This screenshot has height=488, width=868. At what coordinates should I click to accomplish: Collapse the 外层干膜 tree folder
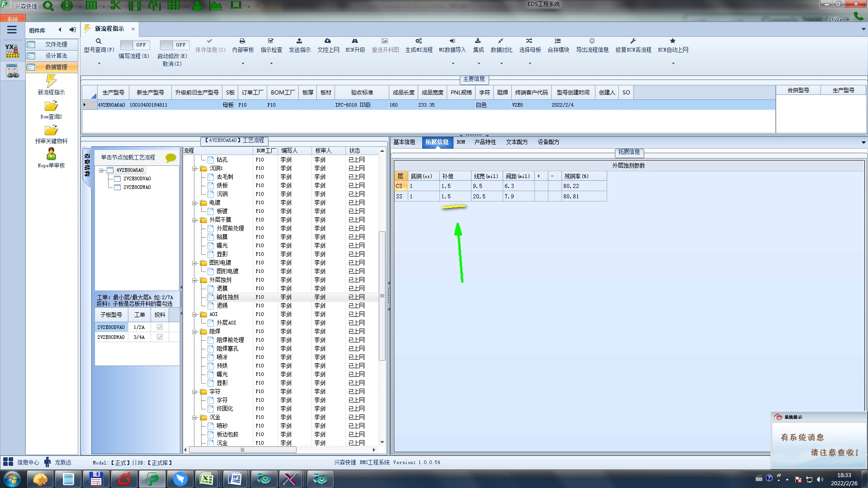click(194, 220)
